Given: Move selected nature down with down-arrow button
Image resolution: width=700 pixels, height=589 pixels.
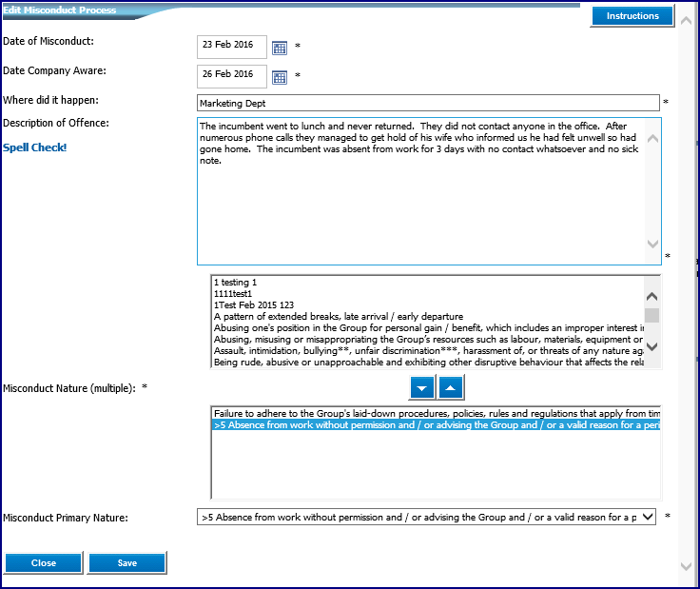Looking at the screenshot, I should (x=421, y=387).
